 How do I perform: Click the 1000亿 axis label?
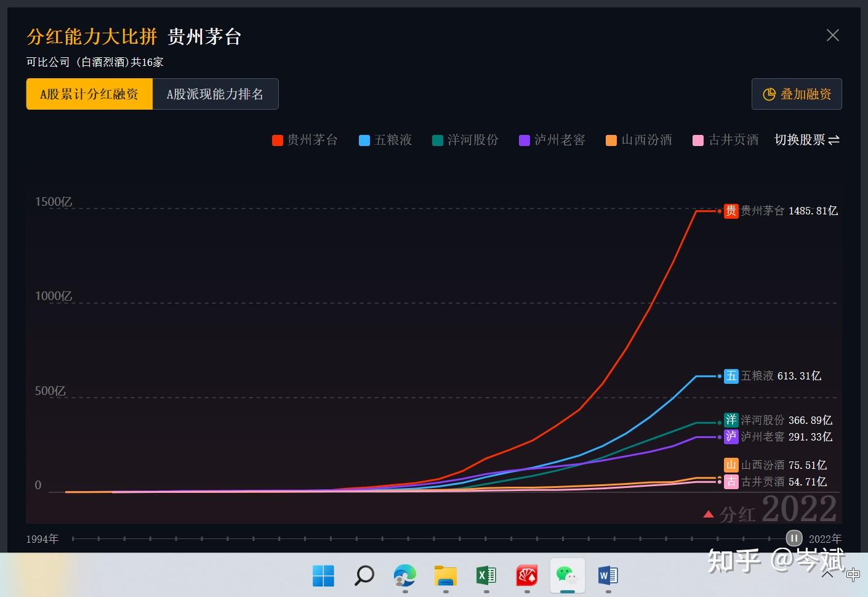(54, 296)
